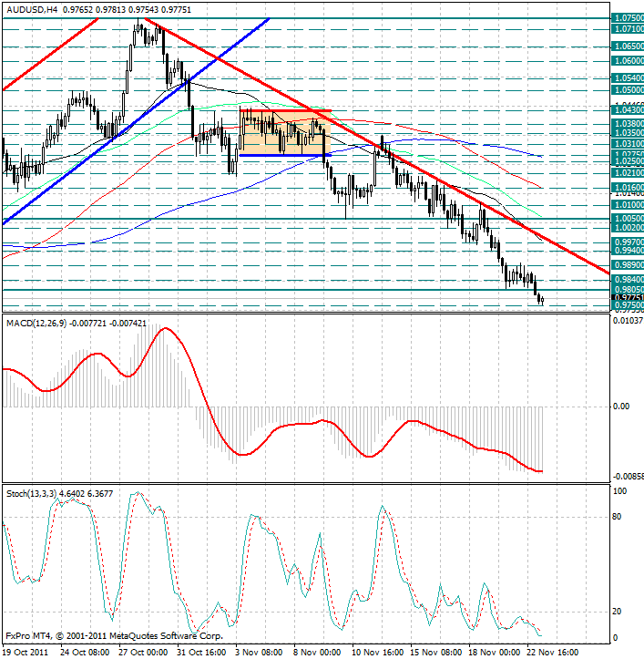Click the MACD scale value -0.00858
Viewport: 644px width, 659px height.
pos(628,477)
